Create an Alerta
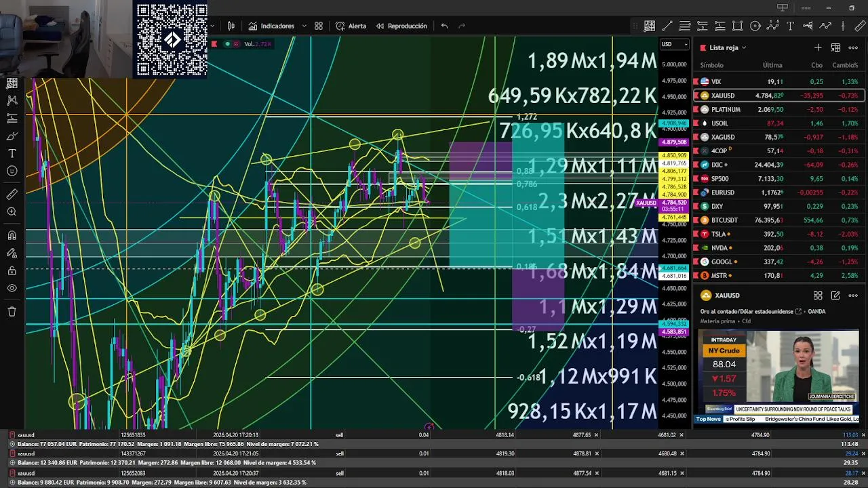 tap(351, 26)
